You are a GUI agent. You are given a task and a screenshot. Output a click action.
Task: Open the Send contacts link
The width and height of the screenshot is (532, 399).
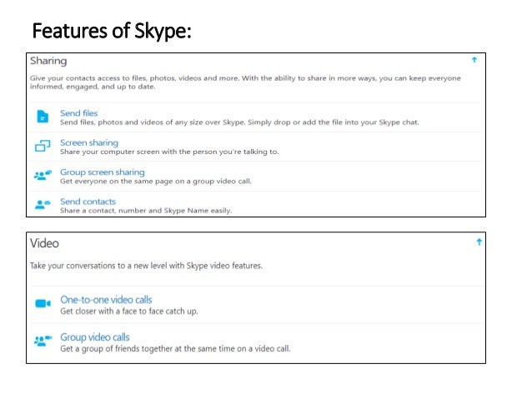88,201
